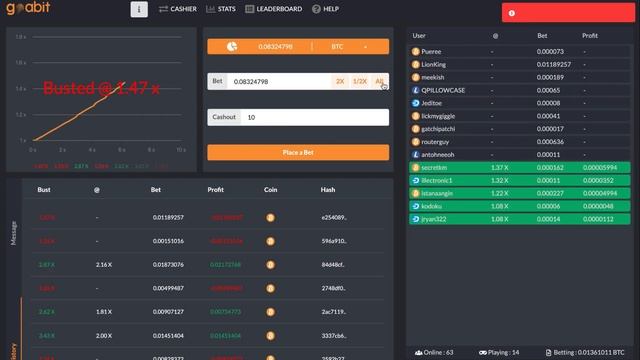The image size is (640, 360).
Task: Click Litecoin icon next to antohneeoh
Action: [416, 155]
